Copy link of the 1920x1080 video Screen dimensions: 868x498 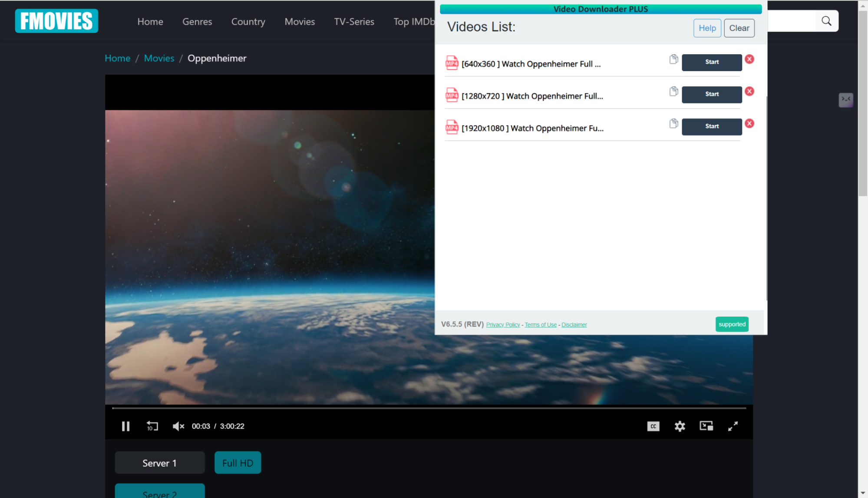[673, 123]
